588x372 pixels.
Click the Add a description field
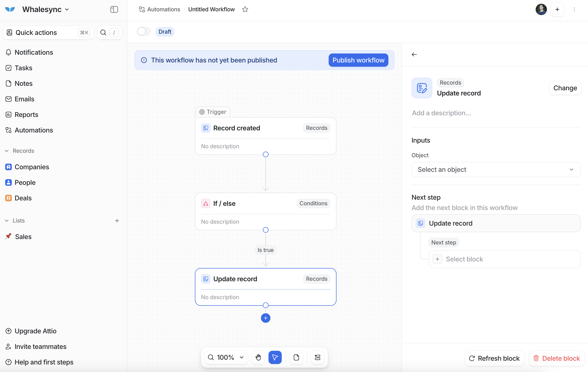click(441, 113)
